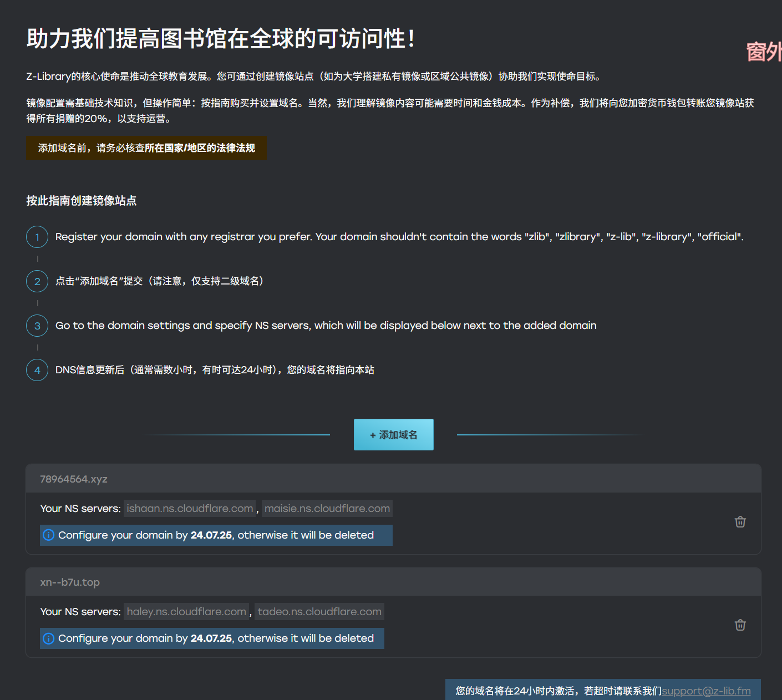Screen dimensions: 782x700
Task: Select the ishaan.ns.cloudflare.com NS server value
Action: point(190,509)
